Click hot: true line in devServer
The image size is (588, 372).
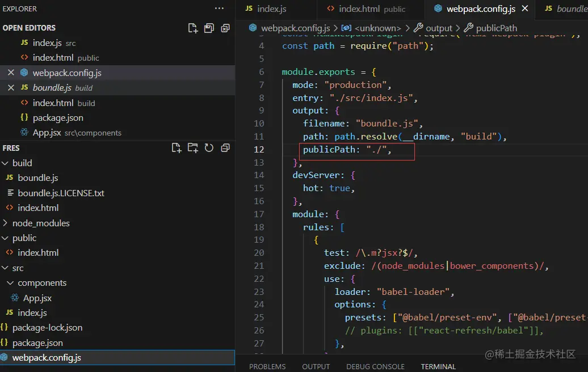click(x=329, y=188)
